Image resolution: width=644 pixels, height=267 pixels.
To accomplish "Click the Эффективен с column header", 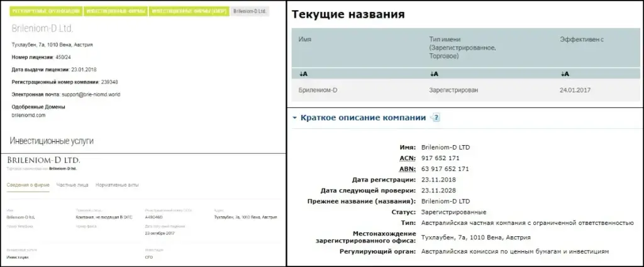I will (582, 40).
